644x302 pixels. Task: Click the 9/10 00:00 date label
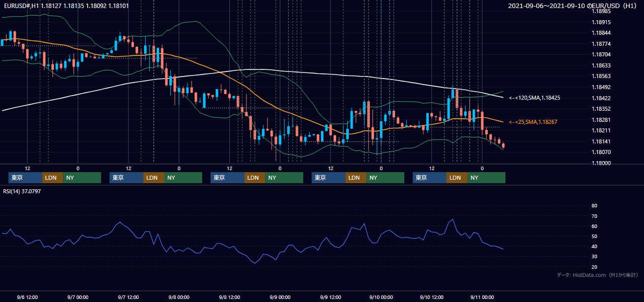(381, 297)
